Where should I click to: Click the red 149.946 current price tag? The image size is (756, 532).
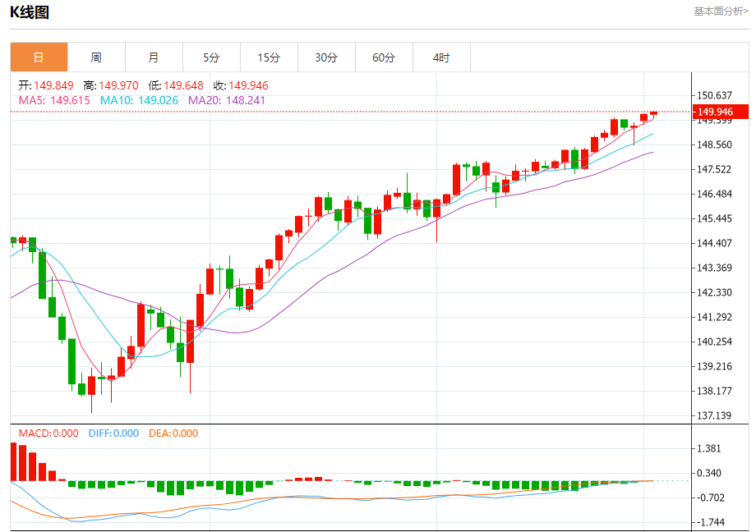click(721, 112)
